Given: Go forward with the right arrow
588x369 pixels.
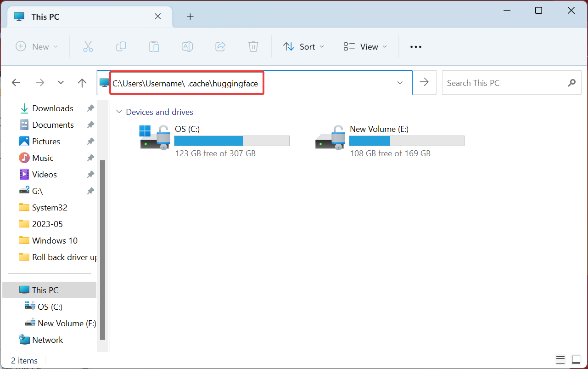Looking at the screenshot, I should tap(40, 83).
